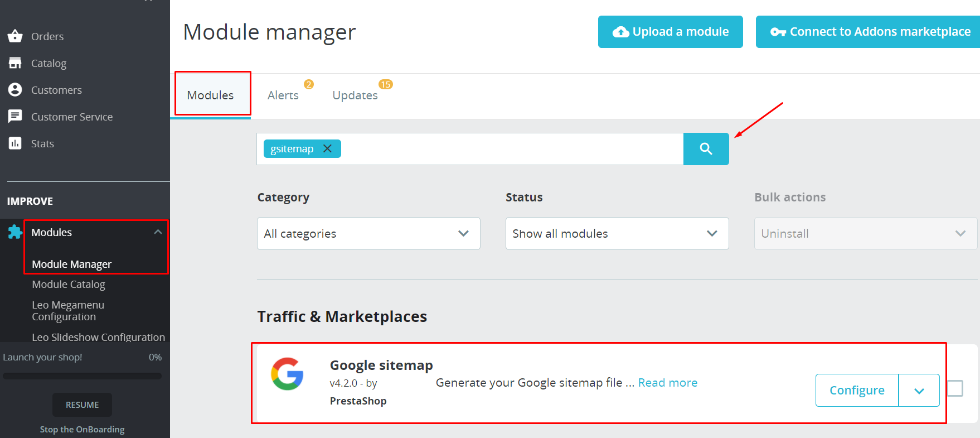The height and width of the screenshot is (438, 980).
Task: Click the Launch your shop progress bar
Action: 82,376
